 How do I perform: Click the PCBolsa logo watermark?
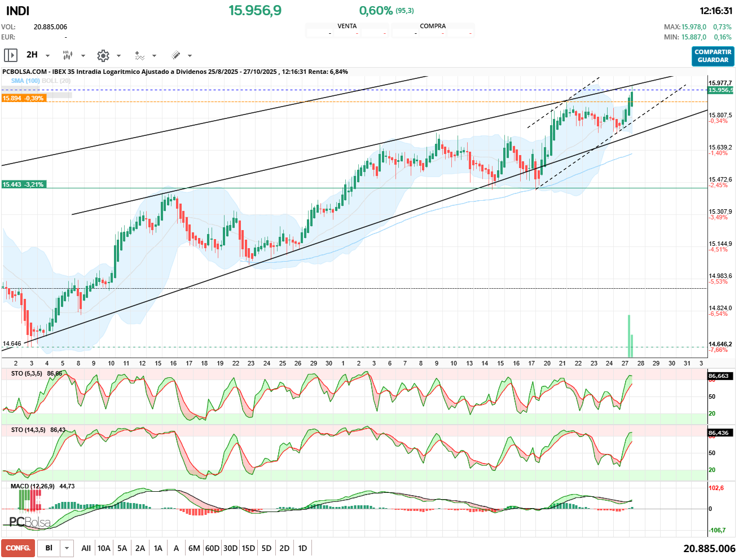point(30,522)
